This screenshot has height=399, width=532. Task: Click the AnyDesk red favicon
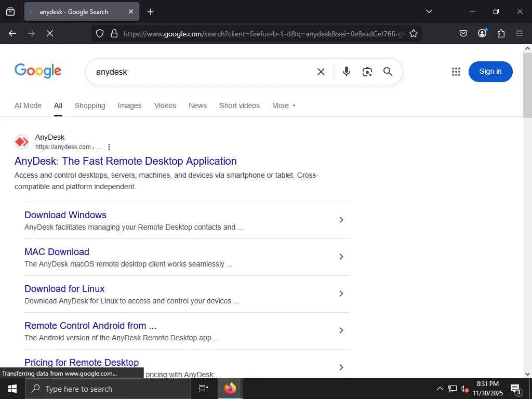[x=22, y=142]
